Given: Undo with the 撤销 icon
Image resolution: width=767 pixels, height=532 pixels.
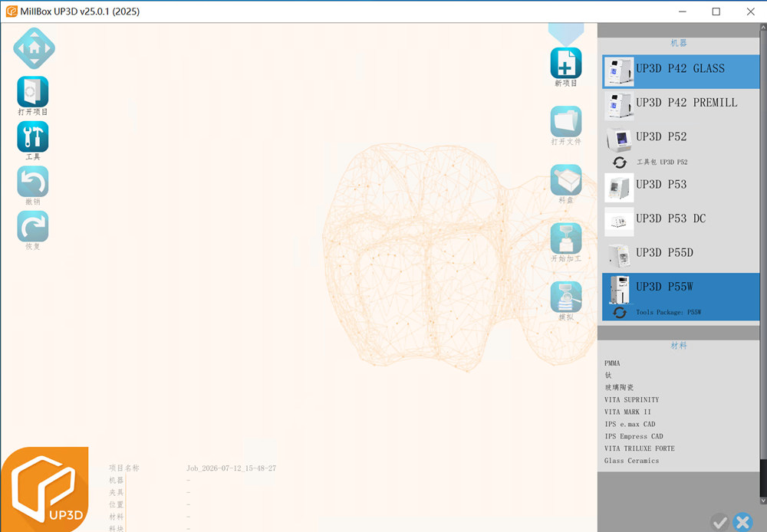Looking at the screenshot, I should tap(33, 182).
